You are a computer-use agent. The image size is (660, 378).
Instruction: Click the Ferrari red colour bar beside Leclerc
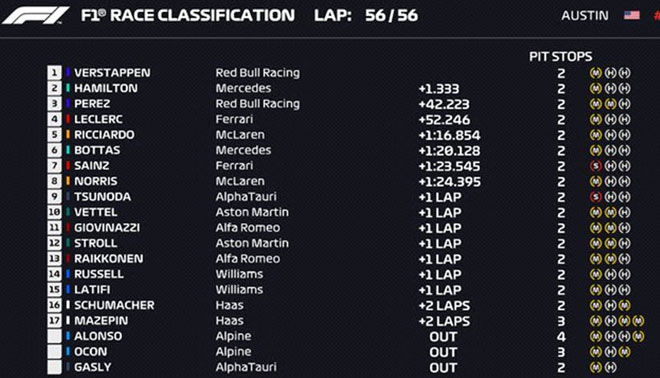[x=68, y=119]
